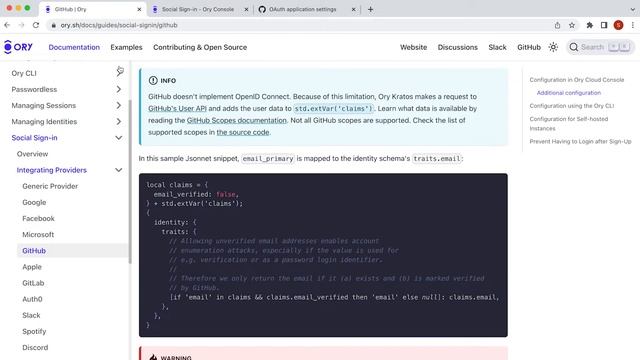Open Ory CLI in the sidebar
Screen dimensions: 640x360
(x=24, y=73)
